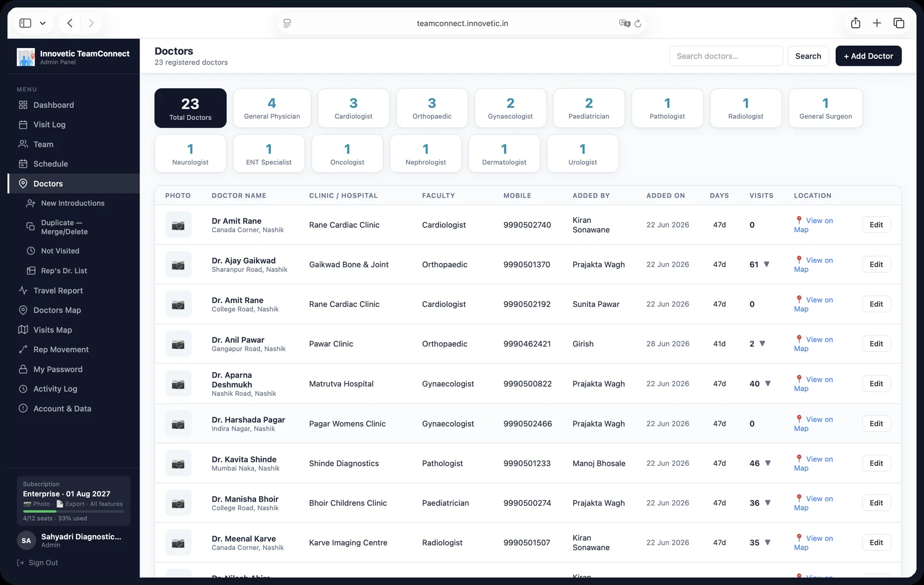The height and width of the screenshot is (585, 924).
Task: Filter by Total Doctors card
Action: click(190, 108)
